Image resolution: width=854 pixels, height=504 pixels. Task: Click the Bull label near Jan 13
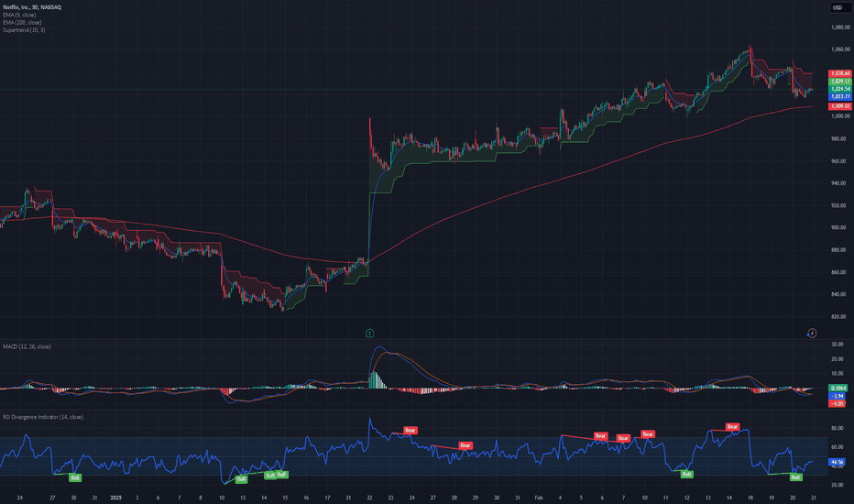click(241, 479)
